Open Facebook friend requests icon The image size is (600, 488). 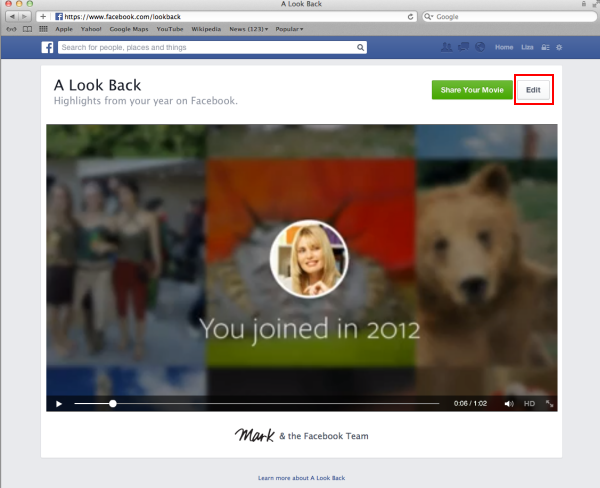click(x=446, y=47)
